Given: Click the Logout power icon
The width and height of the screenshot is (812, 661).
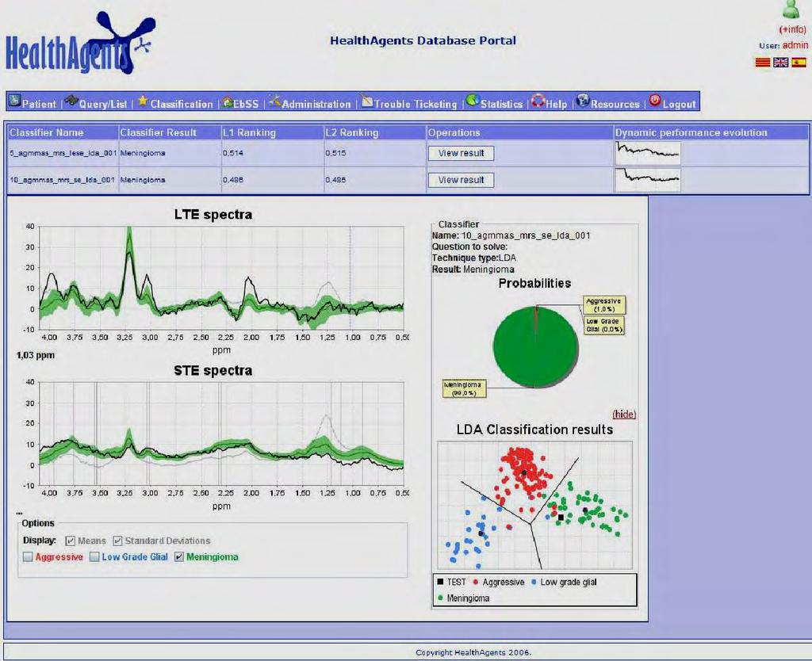Looking at the screenshot, I should pos(655,101).
